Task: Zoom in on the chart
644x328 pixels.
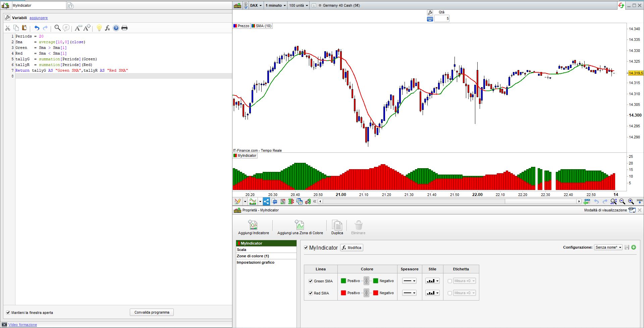Action: pos(631,201)
